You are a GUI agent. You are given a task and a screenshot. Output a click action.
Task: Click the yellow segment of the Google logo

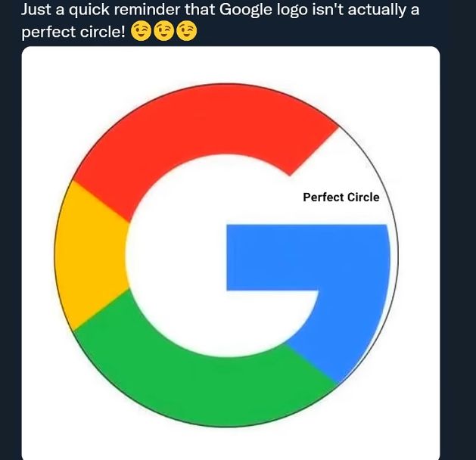89,256
